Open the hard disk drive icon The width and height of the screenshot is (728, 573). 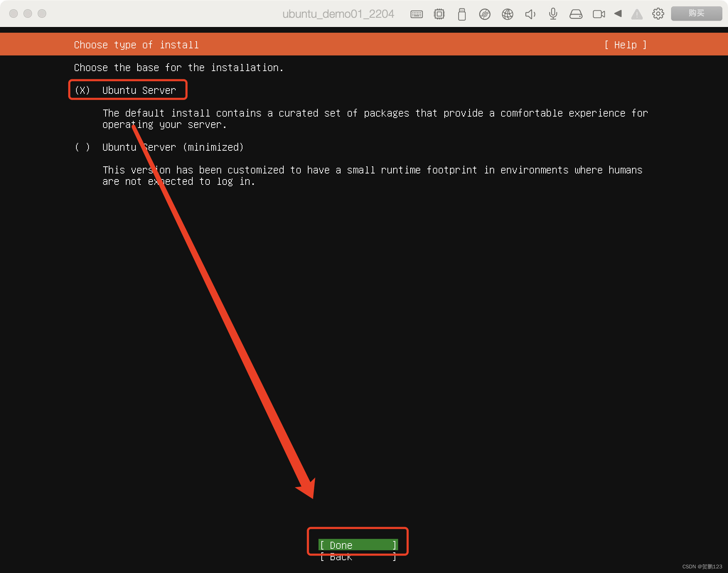(x=576, y=14)
